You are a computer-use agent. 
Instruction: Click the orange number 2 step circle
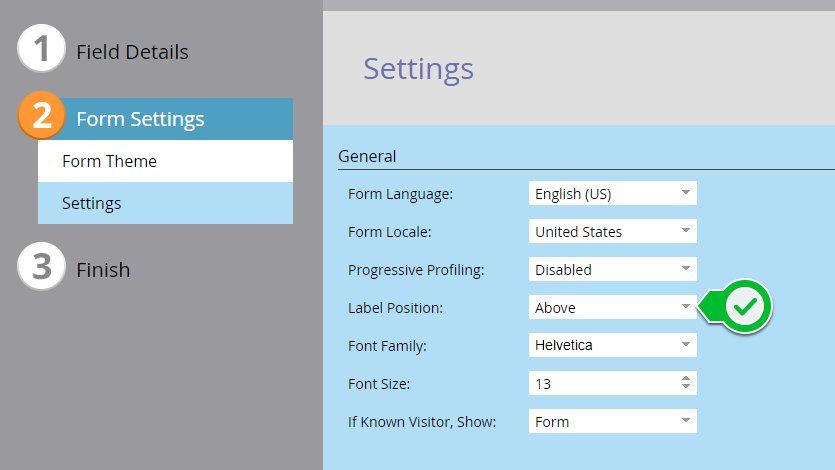(42, 115)
